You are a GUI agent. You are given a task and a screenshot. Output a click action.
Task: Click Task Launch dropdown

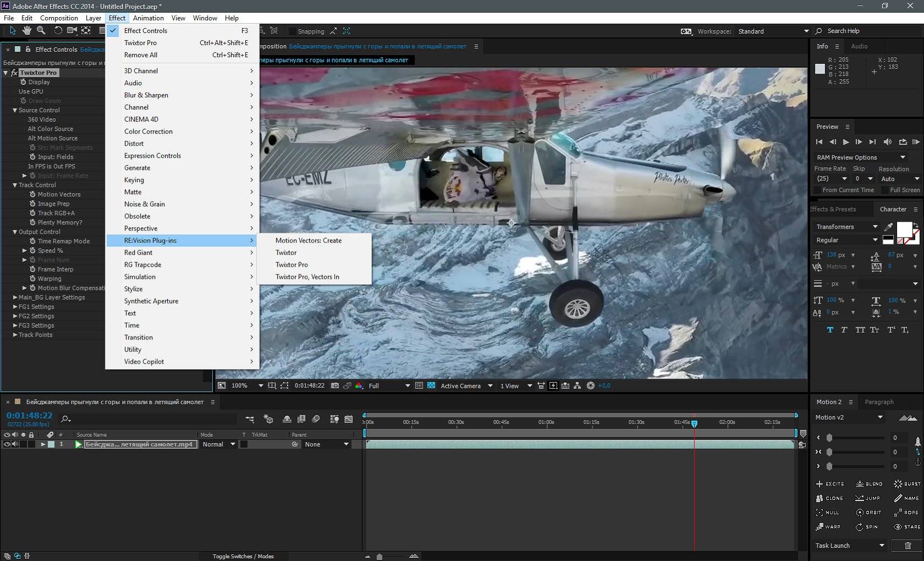tap(850, 546)
